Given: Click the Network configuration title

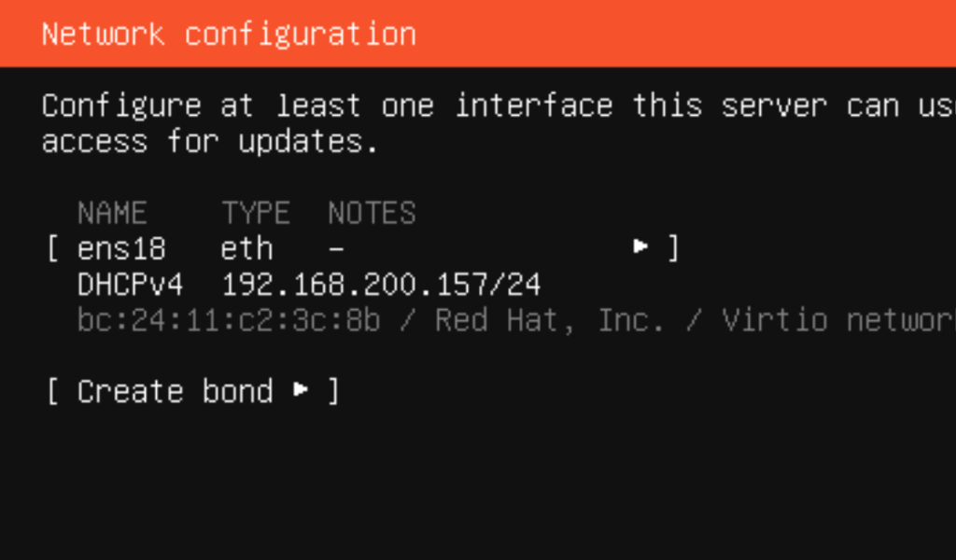Looking at the screenshot, I should pos(229,34).
